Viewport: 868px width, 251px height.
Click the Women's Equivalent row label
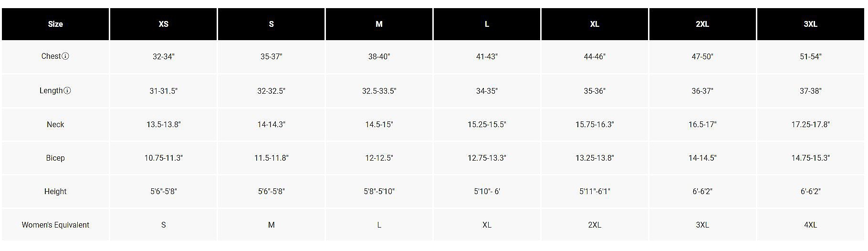(55, 225)
